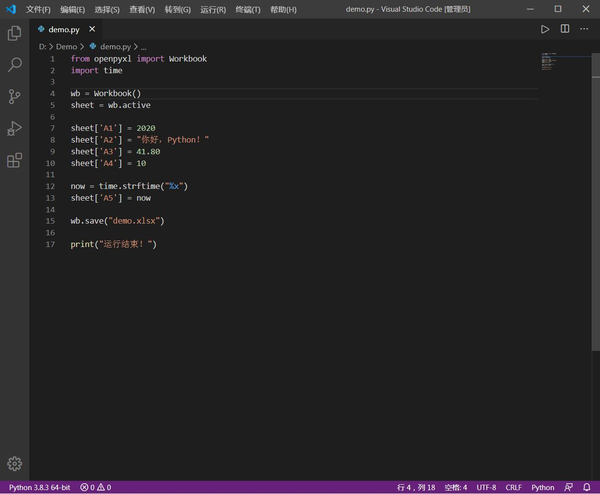Screen dimensions: 600x494
Task: Click the Manage gear icon
Action: click(x=15, y=464)
